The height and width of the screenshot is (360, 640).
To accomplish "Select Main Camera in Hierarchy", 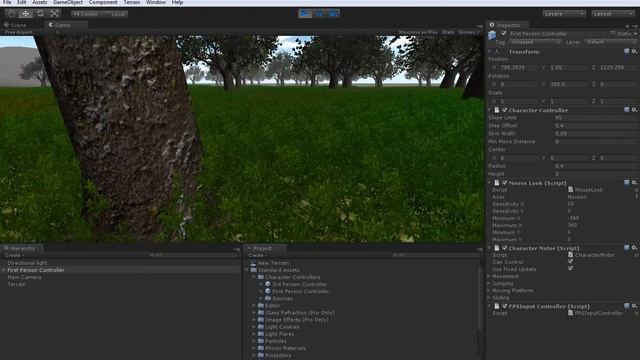I will [x=24, y=277].
